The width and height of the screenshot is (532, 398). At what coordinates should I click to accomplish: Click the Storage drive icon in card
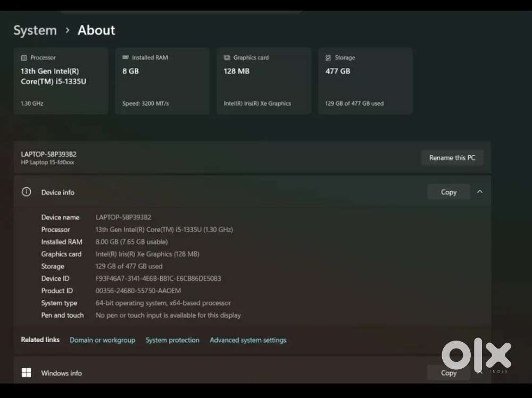(x=328, y=58)
